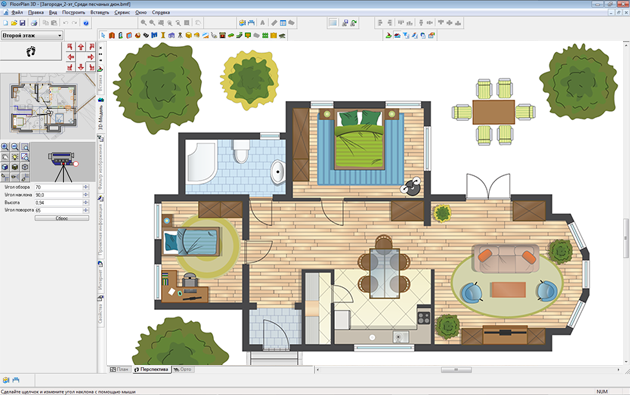Choose the wall tool next to the pointer
Image resolution: width=630 pixels, height=395 pixels.
pyautogui.click(x=112, y=35)
